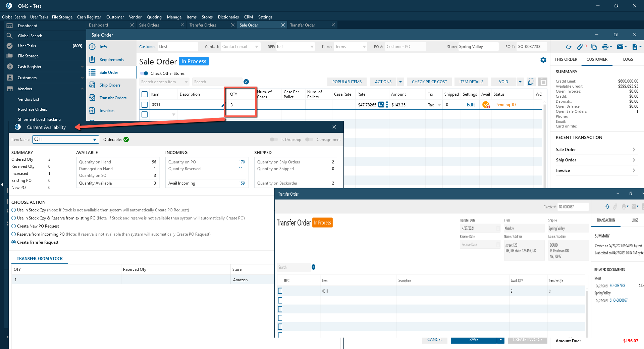Click Edit link in Settings column
This screenshot has width=644, height=349.
click(x=471, y=105)
